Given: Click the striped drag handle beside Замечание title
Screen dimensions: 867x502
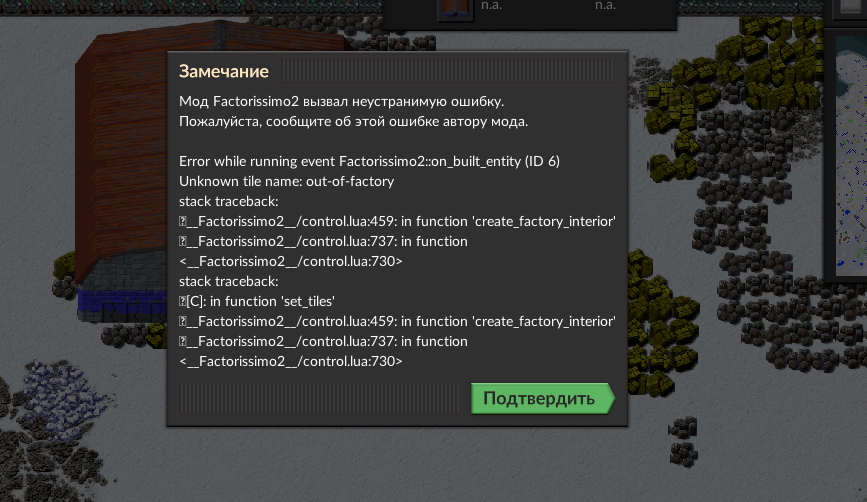Looking at the screenshot, I should coord(448,71).
